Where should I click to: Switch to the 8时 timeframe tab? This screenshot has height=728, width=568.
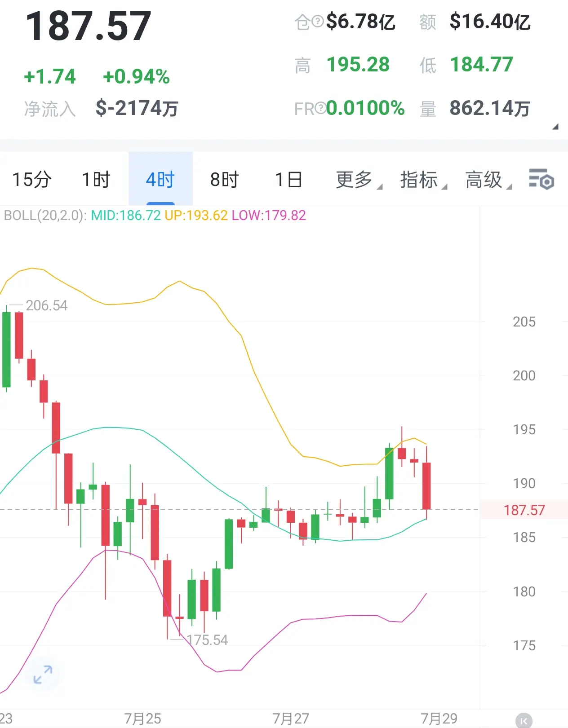point(225,180)
